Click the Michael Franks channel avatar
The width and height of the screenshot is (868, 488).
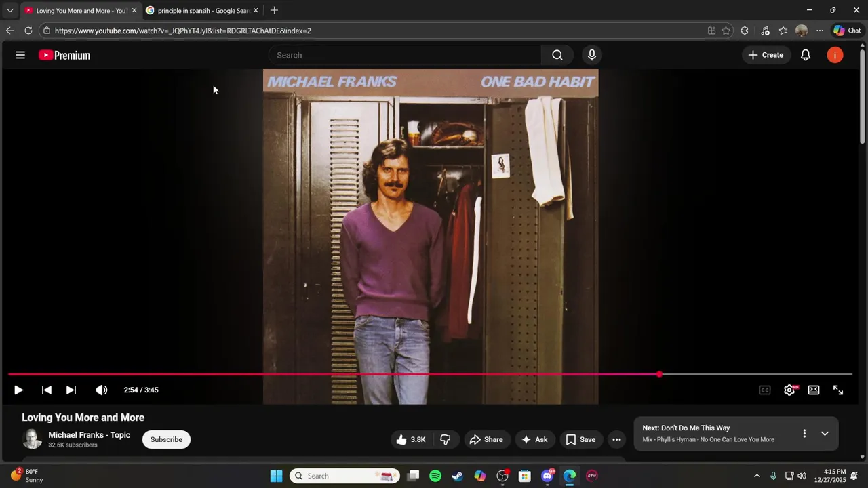tap(32, 439)
